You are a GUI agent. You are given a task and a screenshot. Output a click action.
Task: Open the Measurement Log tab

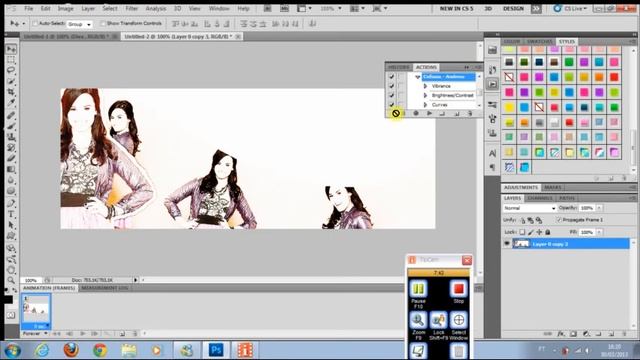coord(104,288)
